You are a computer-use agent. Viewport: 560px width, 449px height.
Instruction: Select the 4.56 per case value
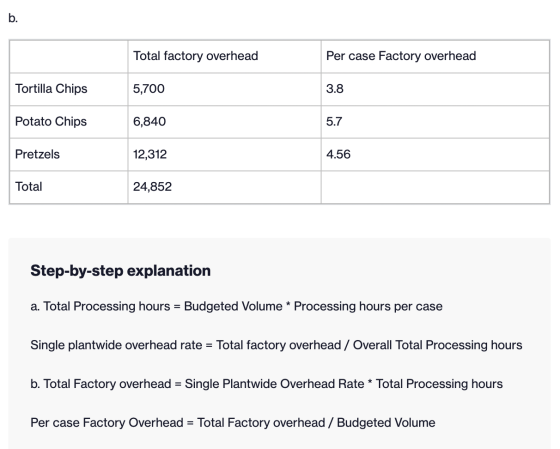(x=338, y=154)
